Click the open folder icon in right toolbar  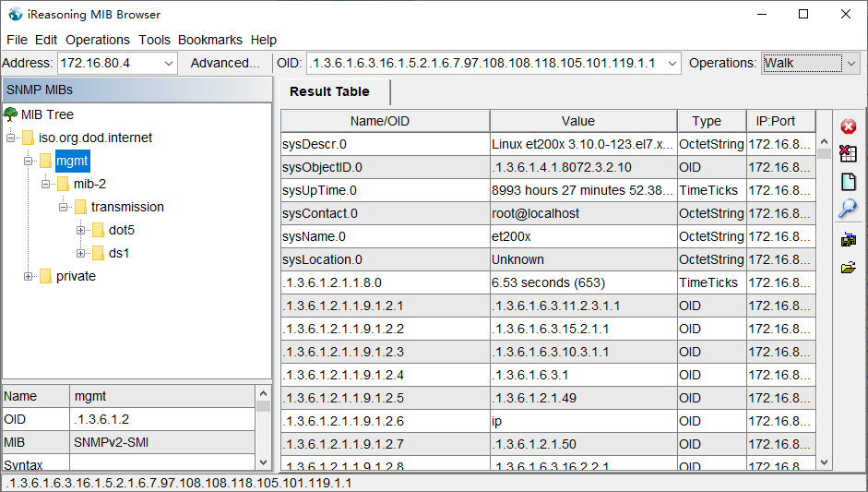pos(848,269)
